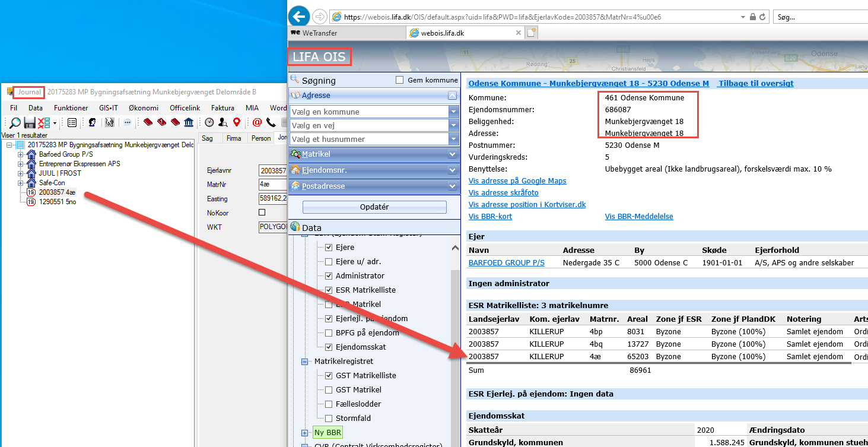The image size is (868, 447).
Task: Expand the JUUL | FROST tree node
Action: coord(20,173)
